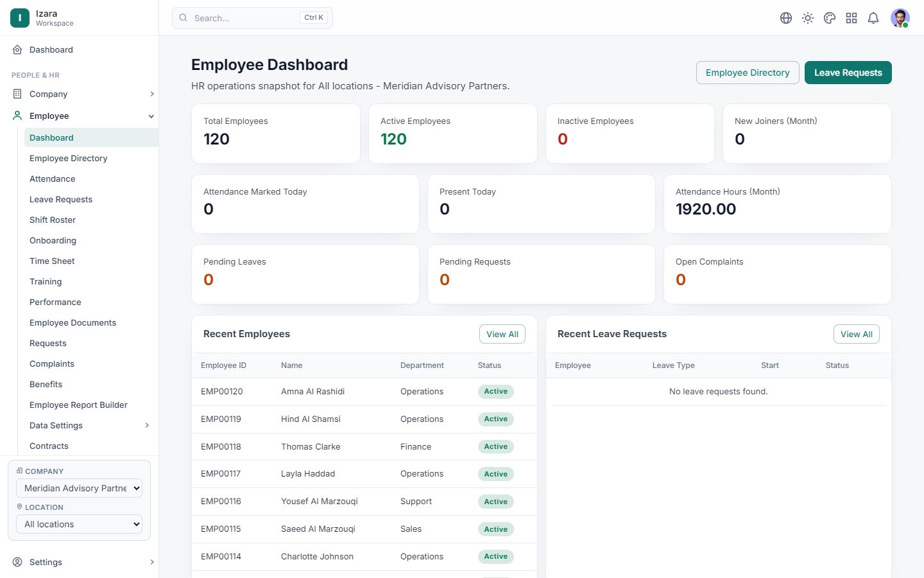Screen dimensions: 924x578
Task: Click employee ID EMP00120
Action: [x=222, y=391]
